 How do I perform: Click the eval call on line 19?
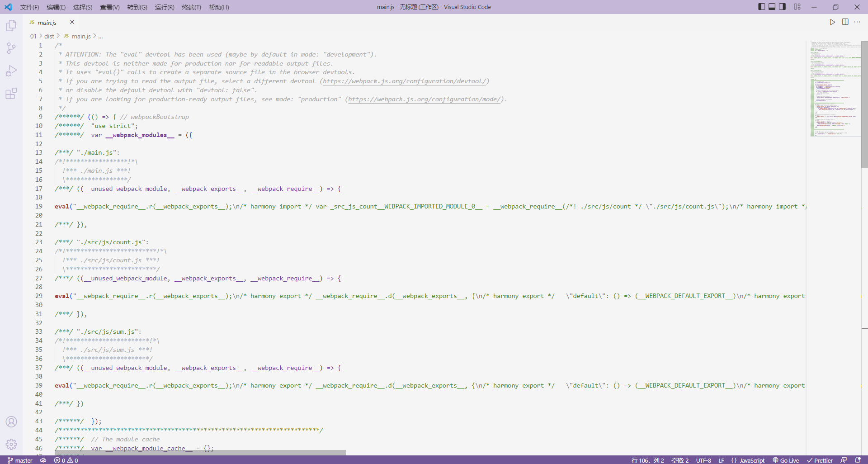pyautogui.click(x=62, y=207)
